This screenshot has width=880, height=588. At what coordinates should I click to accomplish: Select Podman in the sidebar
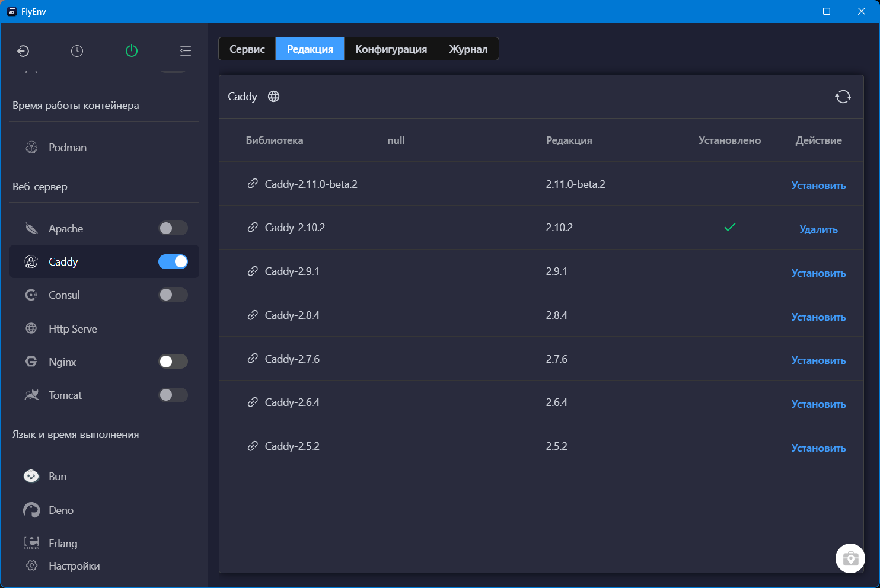click(68, 148)
